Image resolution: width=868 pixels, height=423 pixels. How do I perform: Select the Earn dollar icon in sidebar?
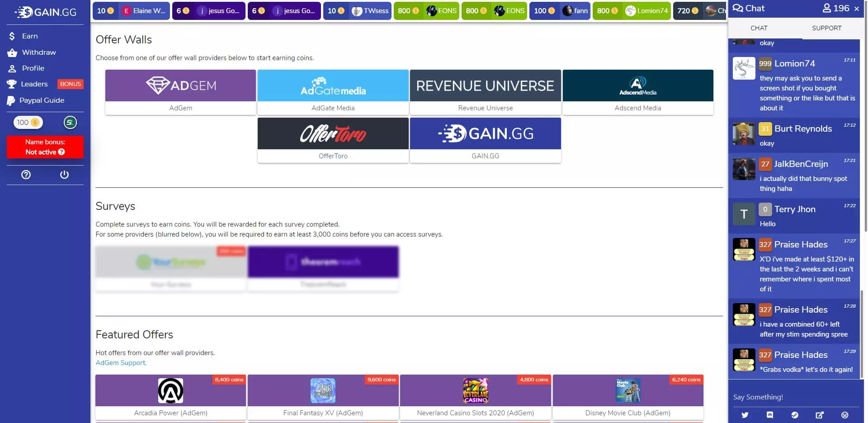[12, 36]
